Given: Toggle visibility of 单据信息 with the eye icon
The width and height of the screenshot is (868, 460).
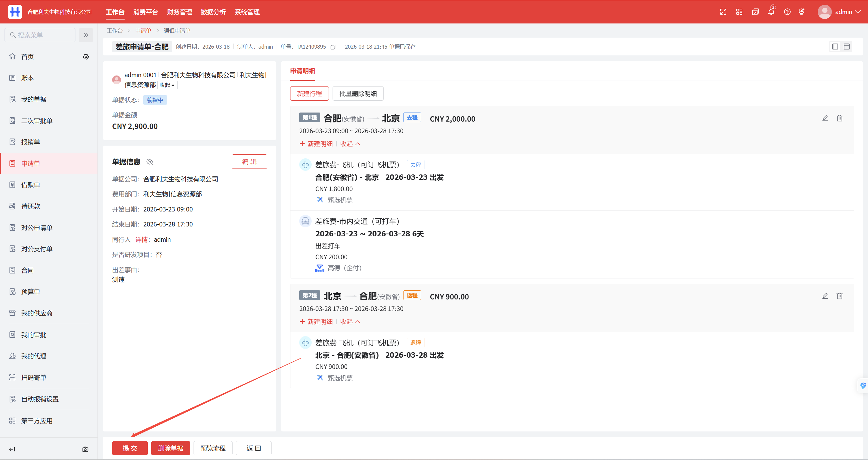Looking at the screenshot, I should pyautogui.click(x=149, y=162).
